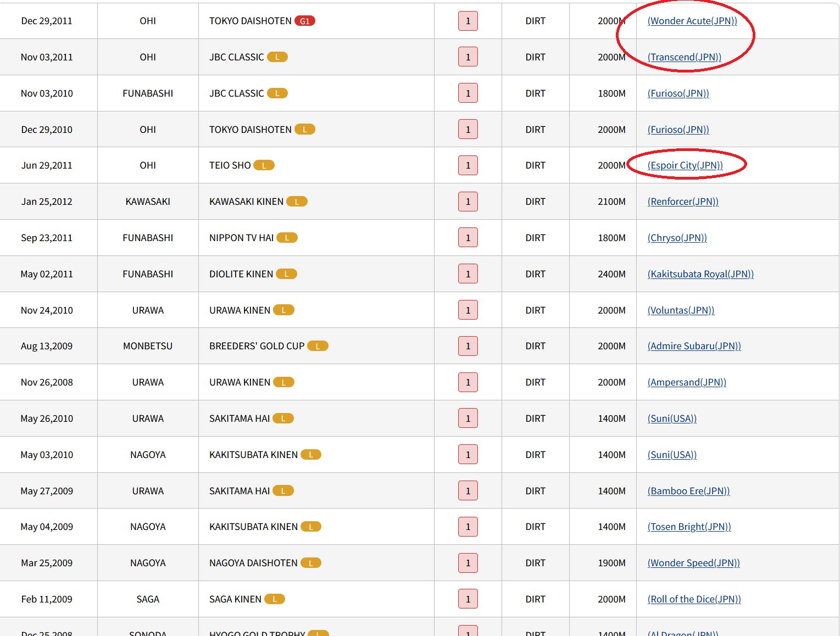Click the place badge 1 in Jan 25,2012 row
Screen dimensions: 840x636
468,202
